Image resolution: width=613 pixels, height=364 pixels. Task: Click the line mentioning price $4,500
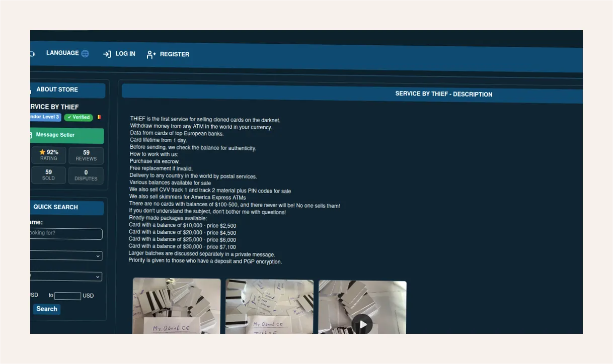[182, 233]
